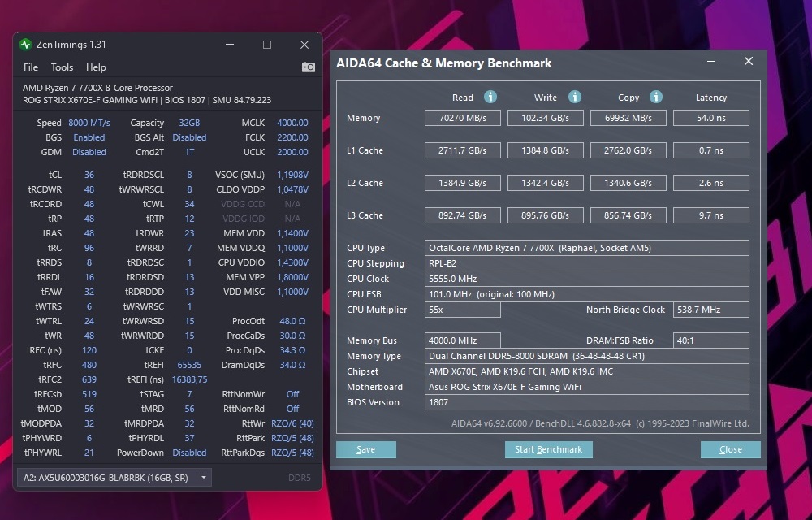Click the ProcOdt value 48.0 Ω
This screenshot has width=812, height=520.
click(x=292, y=321)
